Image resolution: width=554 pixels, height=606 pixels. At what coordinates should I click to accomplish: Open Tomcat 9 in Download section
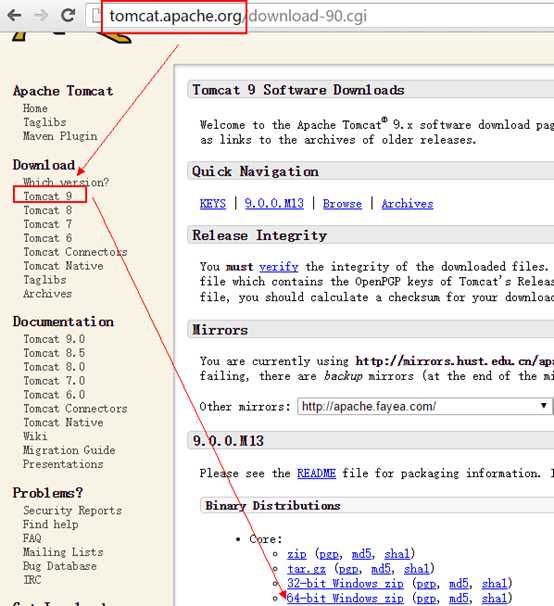(x=48, y=196)
